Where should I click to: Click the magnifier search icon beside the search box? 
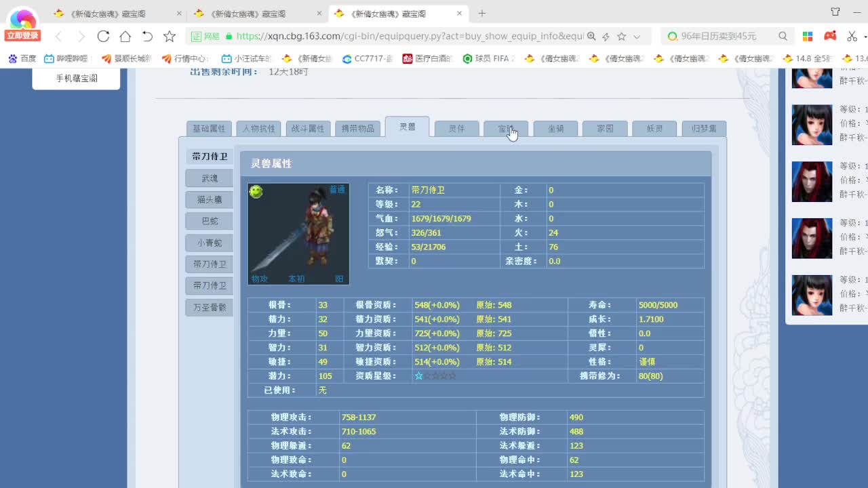coord(783,36)
